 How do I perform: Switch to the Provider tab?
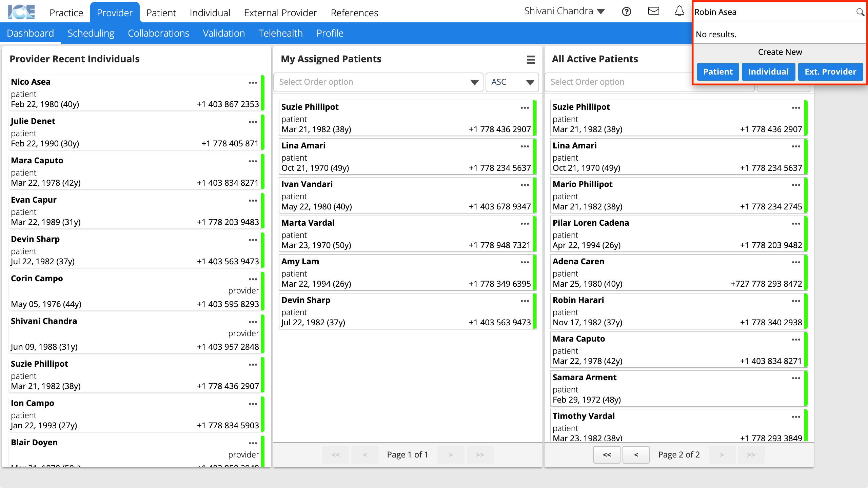115,13
